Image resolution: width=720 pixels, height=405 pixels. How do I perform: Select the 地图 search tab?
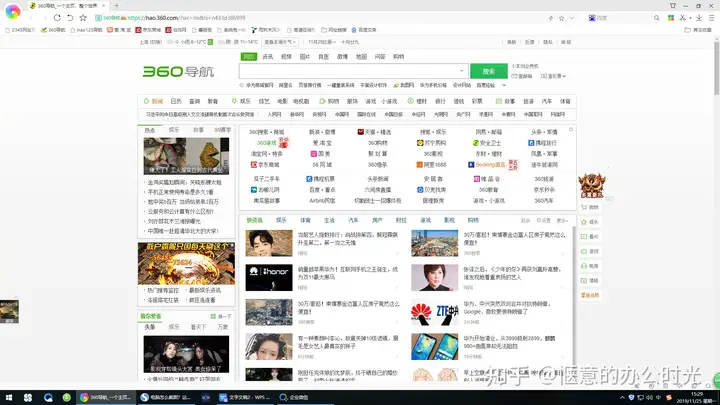tap(361, 56)
